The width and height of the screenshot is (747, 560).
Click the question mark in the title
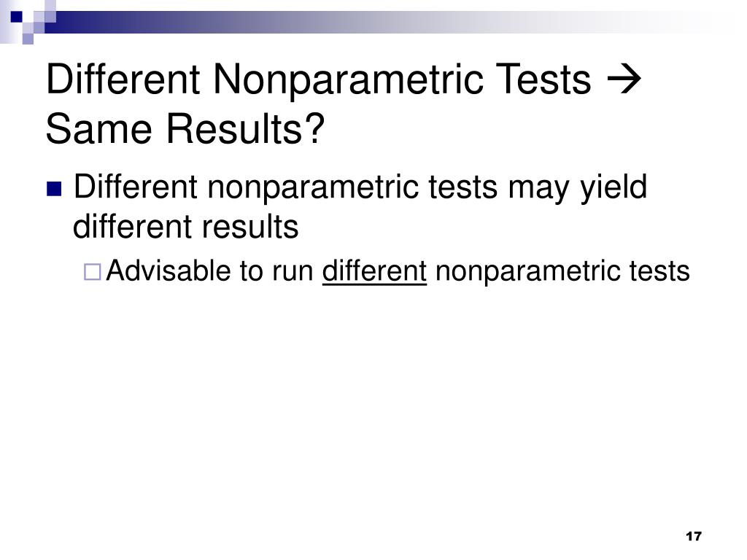point(315,128)
